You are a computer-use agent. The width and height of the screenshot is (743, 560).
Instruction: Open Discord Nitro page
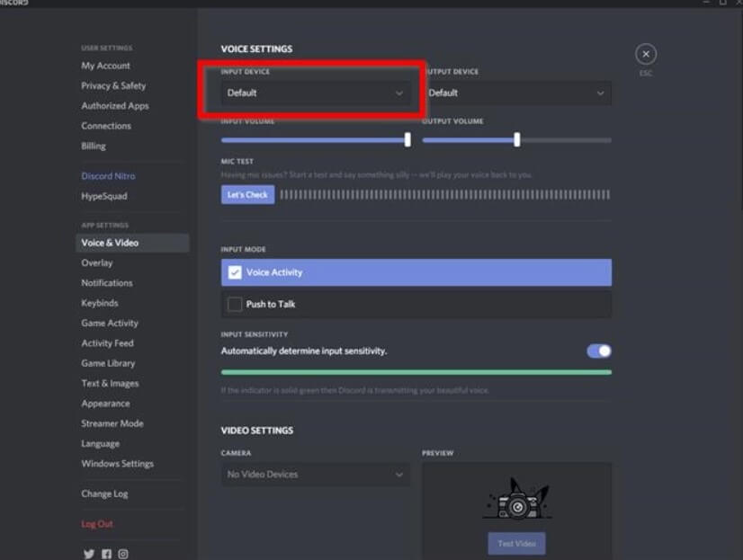point(108,175)
